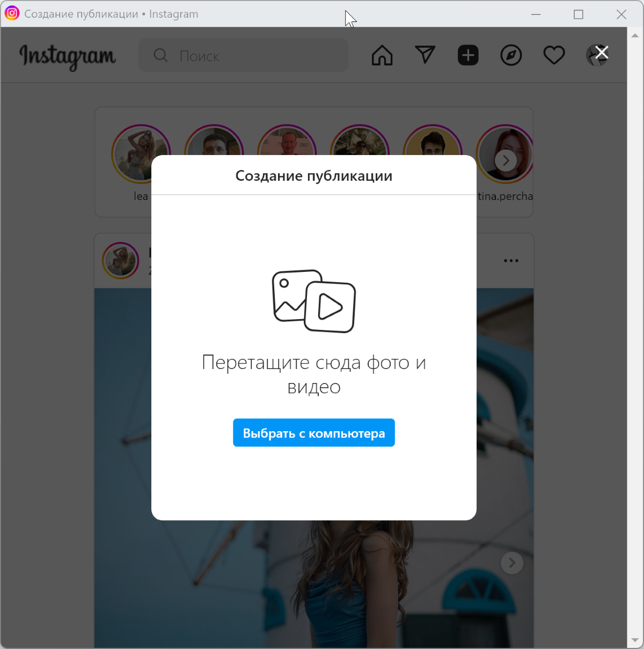Open the tina.percha story avatar

pyautogui.click(x=504, y=154)
